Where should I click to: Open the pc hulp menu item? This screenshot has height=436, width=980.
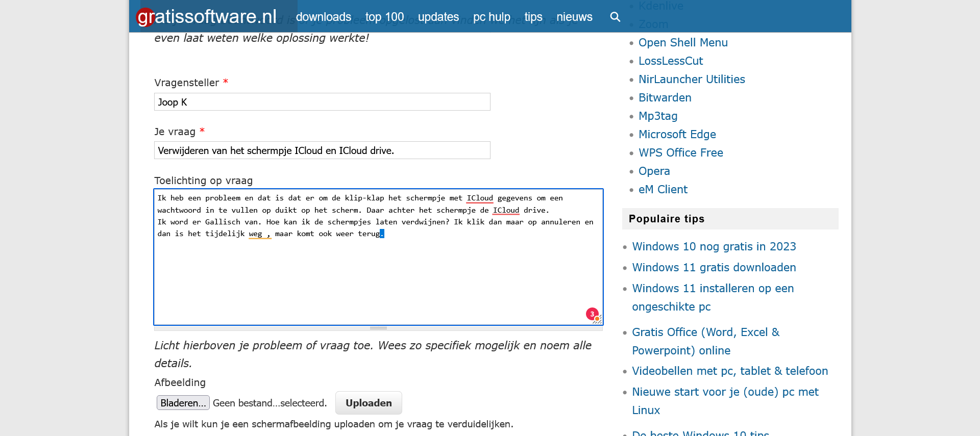[491, 17]
